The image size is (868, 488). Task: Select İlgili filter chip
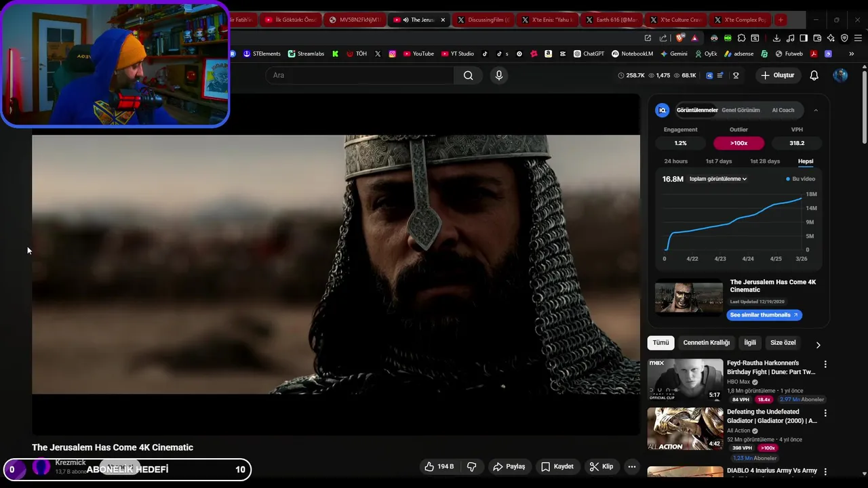pyautogui.click(x=750, y=343)
